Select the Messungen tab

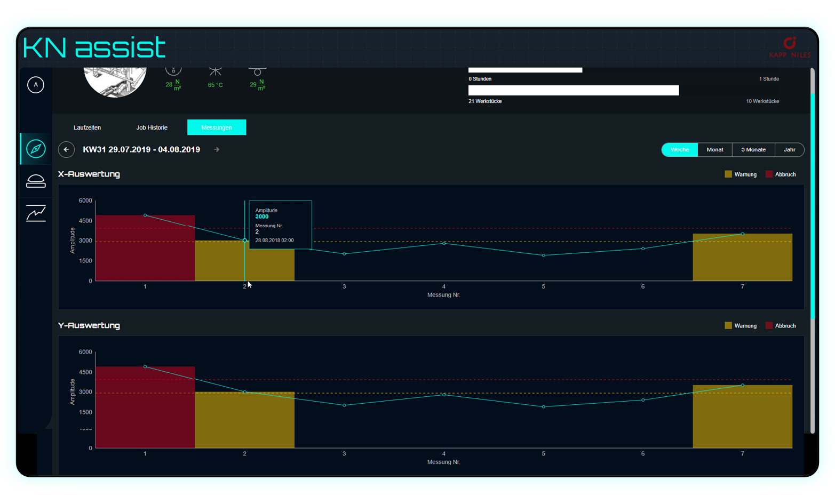(217, 127)
